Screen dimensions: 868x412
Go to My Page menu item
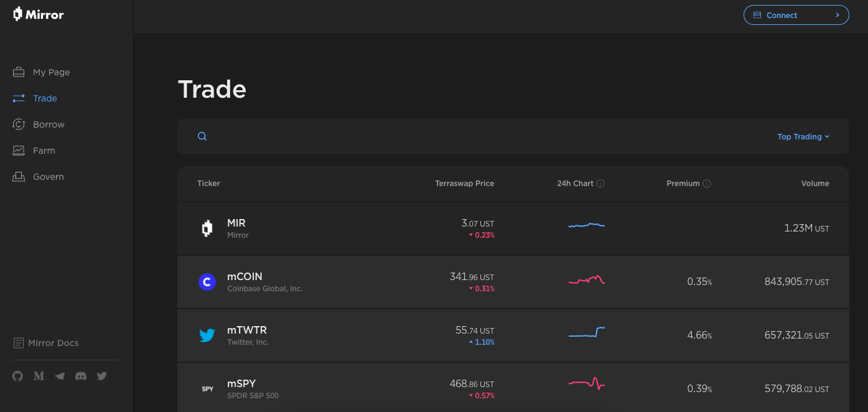coord(52,72)
